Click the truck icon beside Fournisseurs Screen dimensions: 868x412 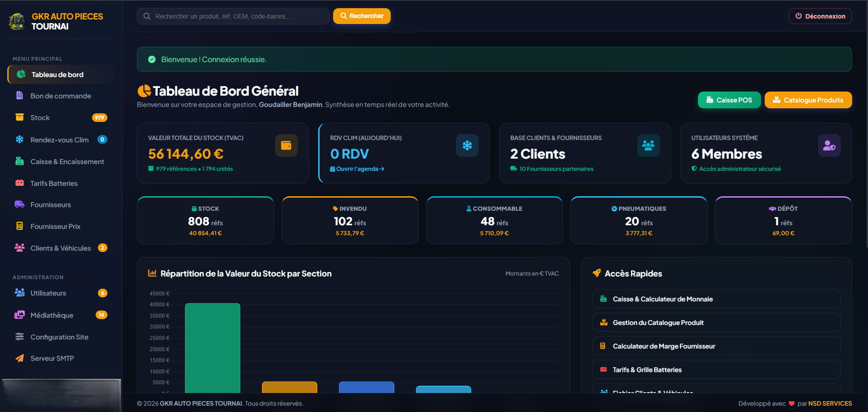point(19,204)
